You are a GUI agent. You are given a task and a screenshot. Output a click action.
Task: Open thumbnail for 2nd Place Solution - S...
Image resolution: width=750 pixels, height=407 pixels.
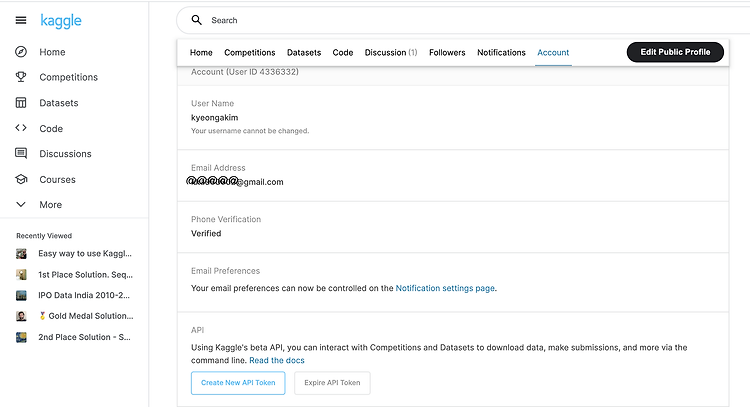(x=21, y=337)
